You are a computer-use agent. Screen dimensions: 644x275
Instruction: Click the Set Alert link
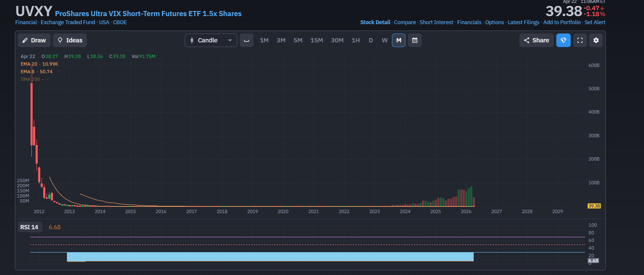coord(595,22)
